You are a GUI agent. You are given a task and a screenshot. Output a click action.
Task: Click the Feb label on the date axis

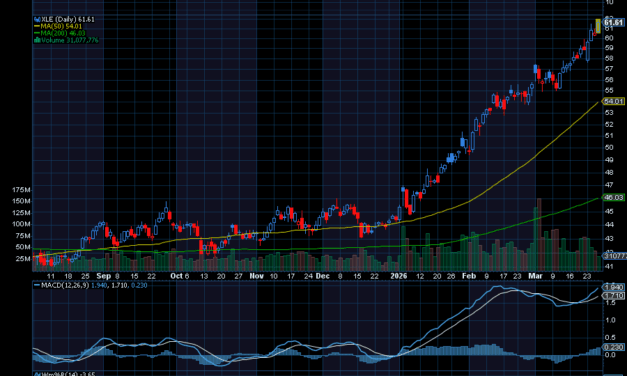click(x=469, y=276)
